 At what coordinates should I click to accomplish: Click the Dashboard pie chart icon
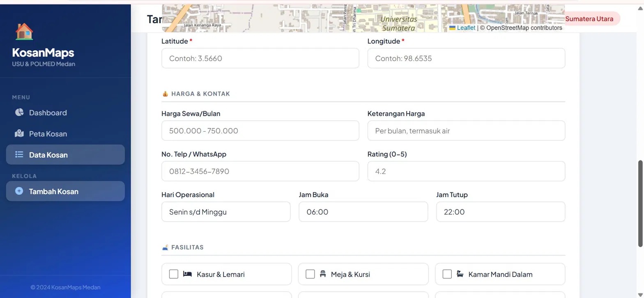(x=19, y=112)
